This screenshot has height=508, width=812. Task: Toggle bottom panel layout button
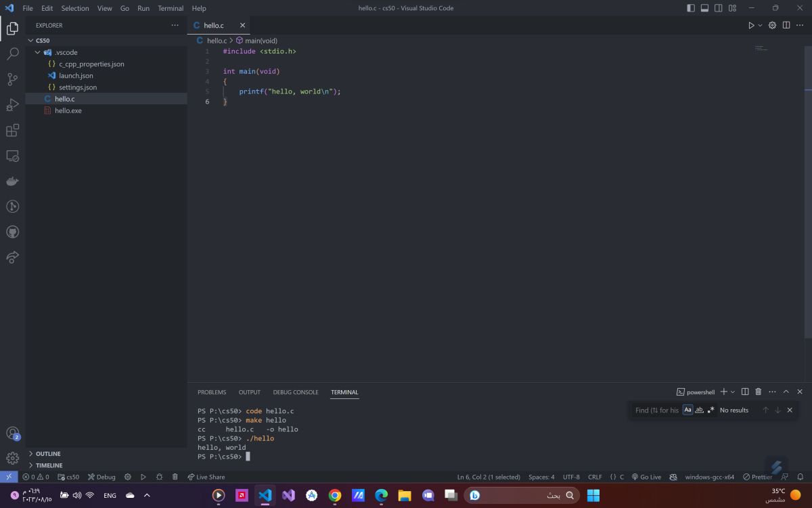[704, 8]
